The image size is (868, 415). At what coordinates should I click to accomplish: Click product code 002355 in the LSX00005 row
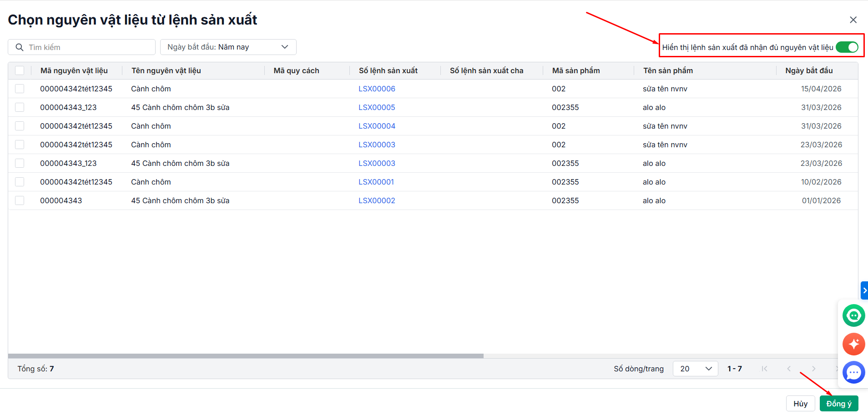(565, 107)
